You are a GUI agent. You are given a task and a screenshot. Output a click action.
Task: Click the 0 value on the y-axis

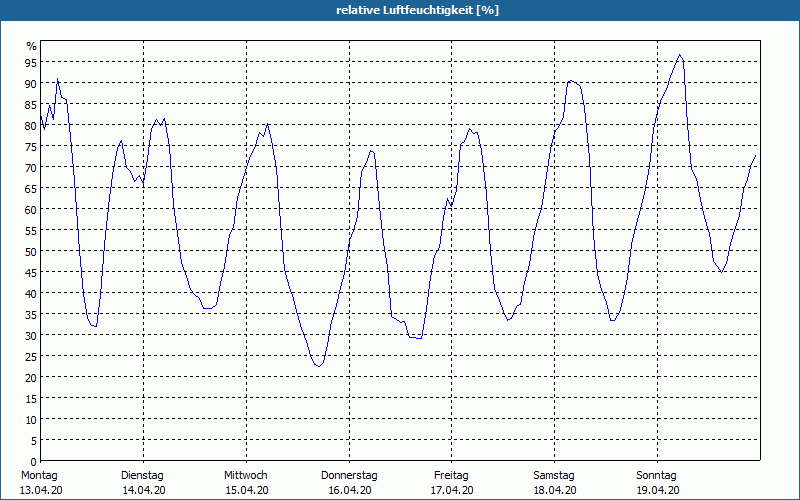tap(34, 462)
